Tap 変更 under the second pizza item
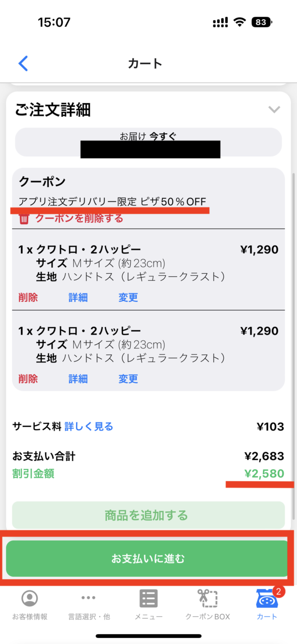 point(128,379)
